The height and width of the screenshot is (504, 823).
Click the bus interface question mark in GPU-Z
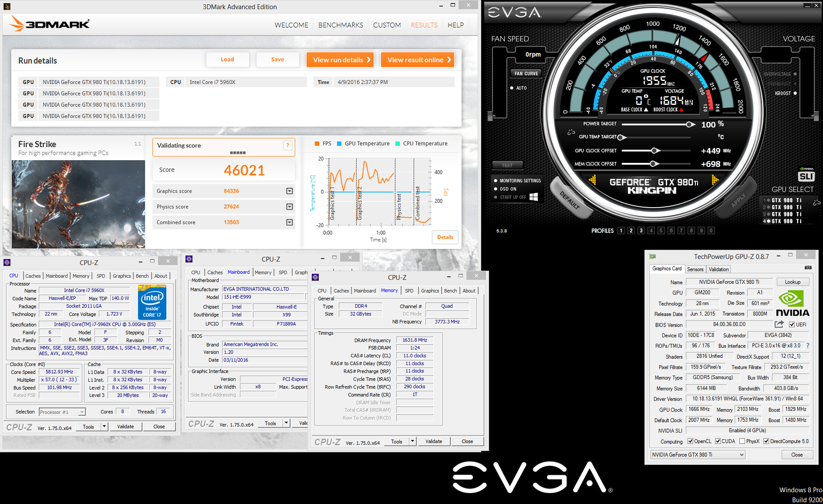(x=808, y=346)
